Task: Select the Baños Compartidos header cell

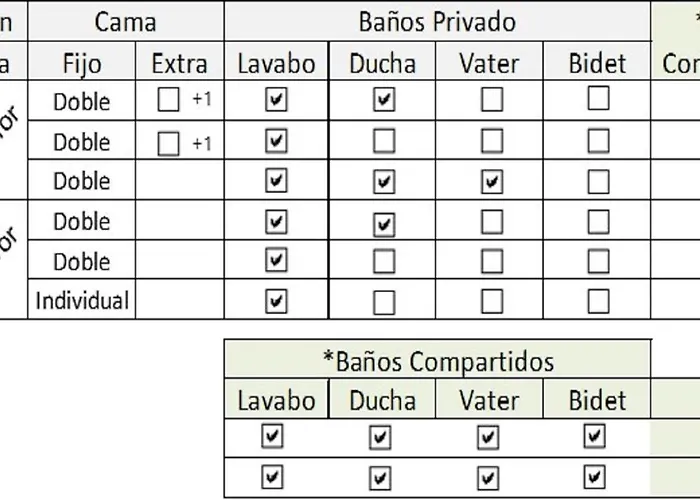Action: [437, 360]
